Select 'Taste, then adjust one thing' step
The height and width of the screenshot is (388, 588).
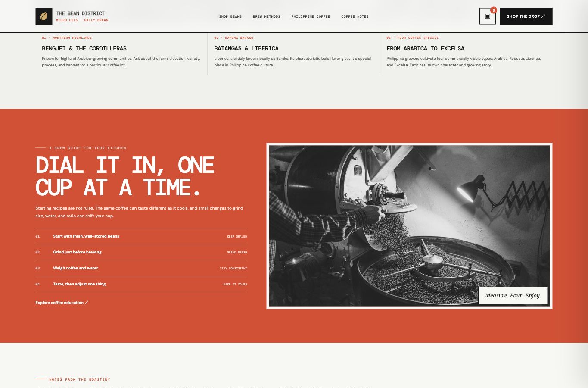click(x=141, y=284)
